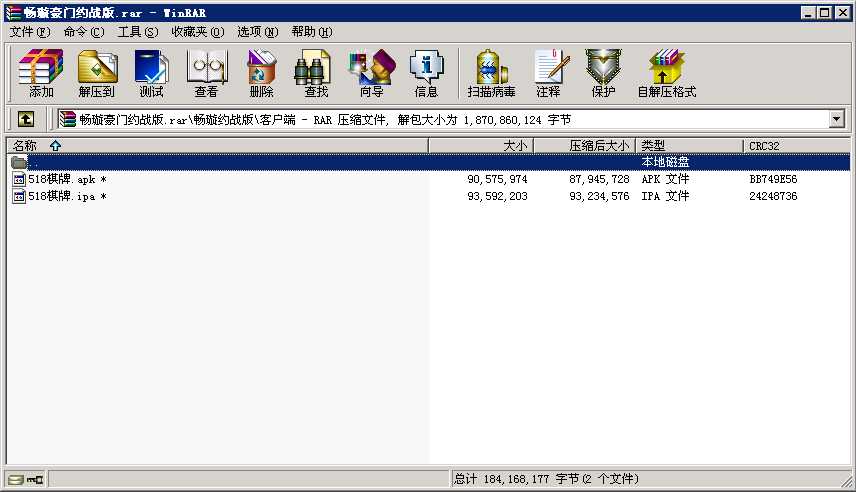Click CRC32 value BB749E56
Image resolution: width=856 pixels, height=492 pixels.
click(x=773, y=179)
